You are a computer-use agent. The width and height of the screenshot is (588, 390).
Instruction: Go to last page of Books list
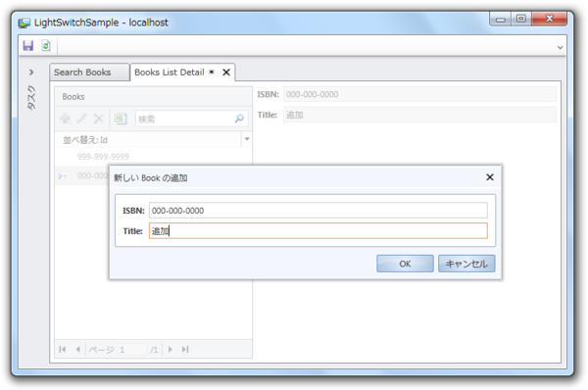coord(185,350)
